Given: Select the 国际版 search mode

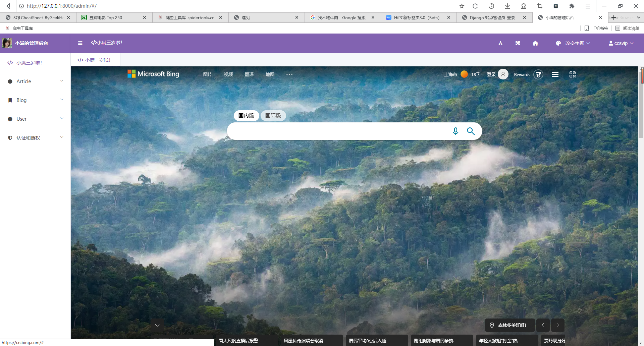Looking at the screenshot, I should point(273,116).
